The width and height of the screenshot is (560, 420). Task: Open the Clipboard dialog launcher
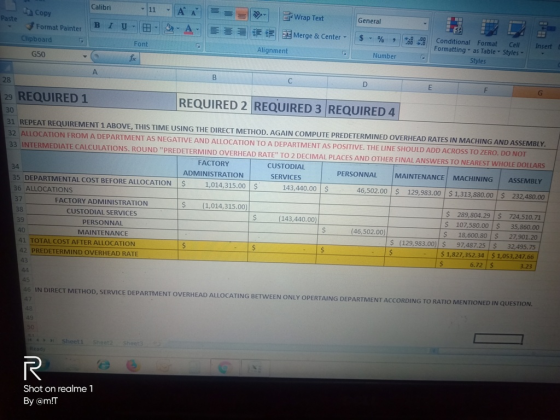[x=81, y=41]
